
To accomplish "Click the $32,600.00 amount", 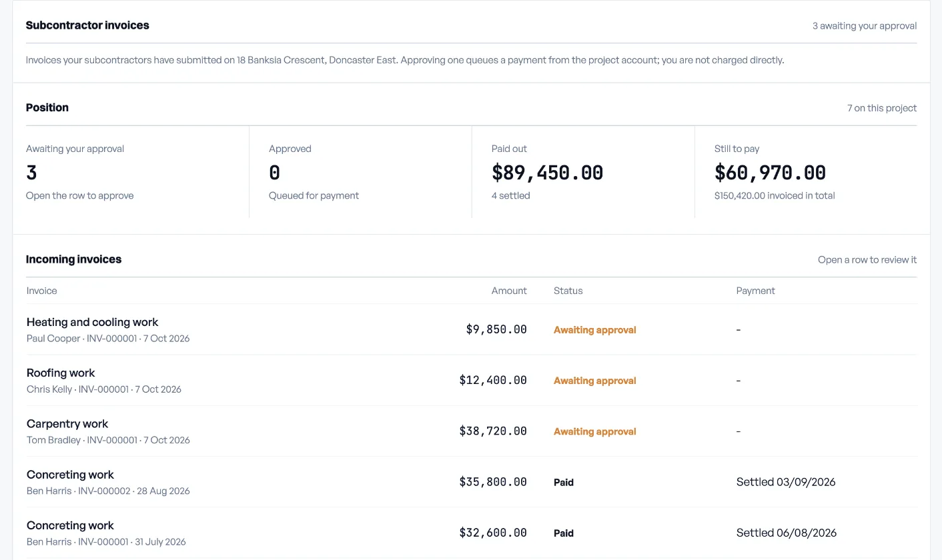I will 493,533.
